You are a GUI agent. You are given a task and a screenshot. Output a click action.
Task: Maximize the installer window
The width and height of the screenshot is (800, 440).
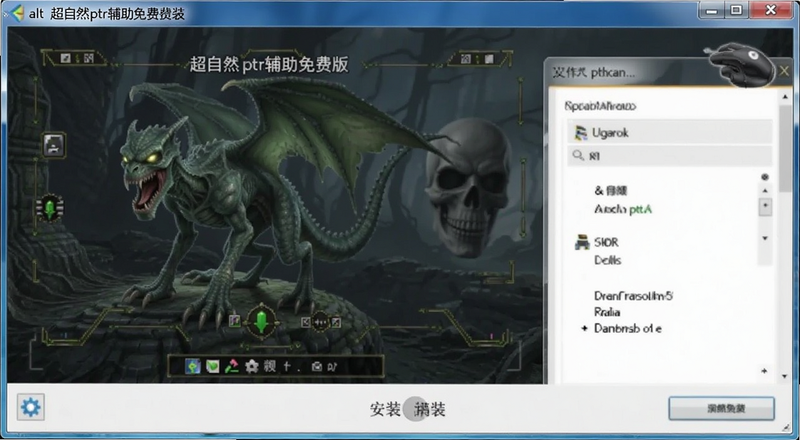click(x=736, y=10)
